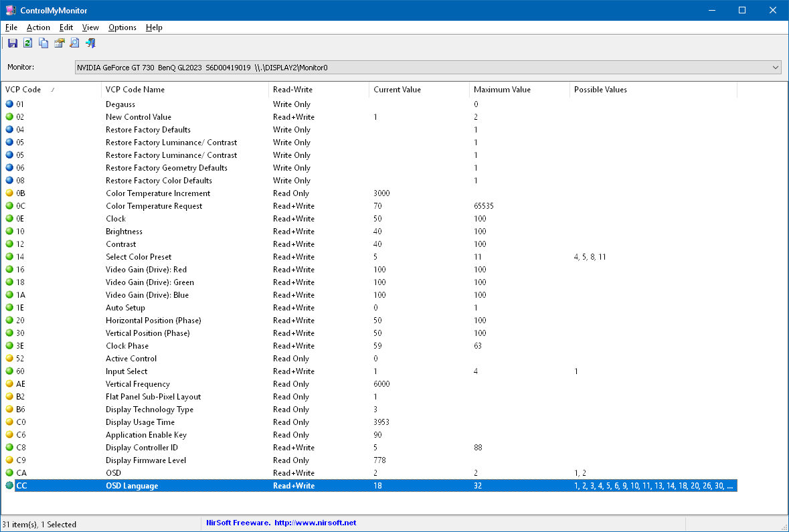Viewport: 789px width, 532px height.
Task: Open the Options menu
Action: (122, 27)
